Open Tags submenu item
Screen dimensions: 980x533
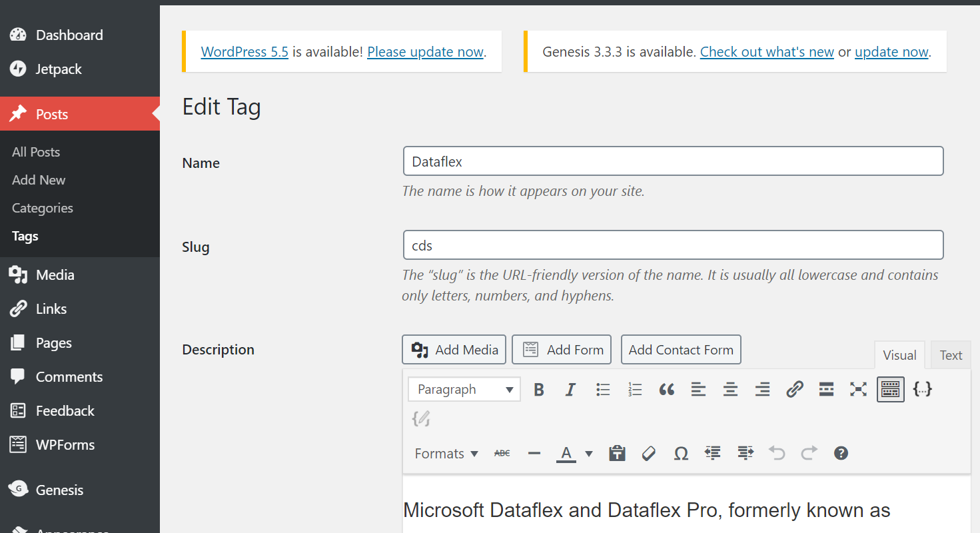[x=25, y=236]
